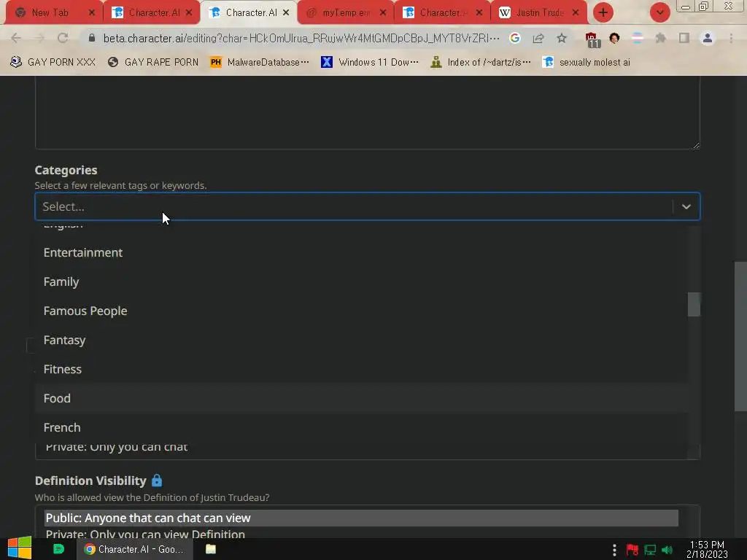Open the Character.AI Chrome taskbar button
Image resolution: width=747 pixels, height=560 pixels.
click(135, 549)
